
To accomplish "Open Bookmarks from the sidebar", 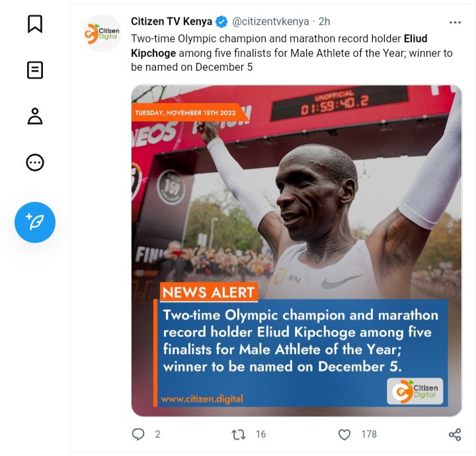I will click(35, 24).
